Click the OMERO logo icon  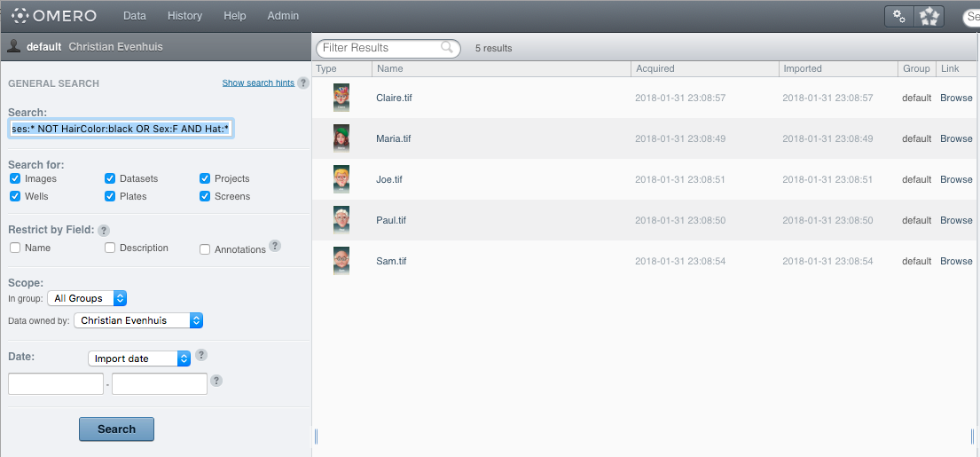pos(20,16)
